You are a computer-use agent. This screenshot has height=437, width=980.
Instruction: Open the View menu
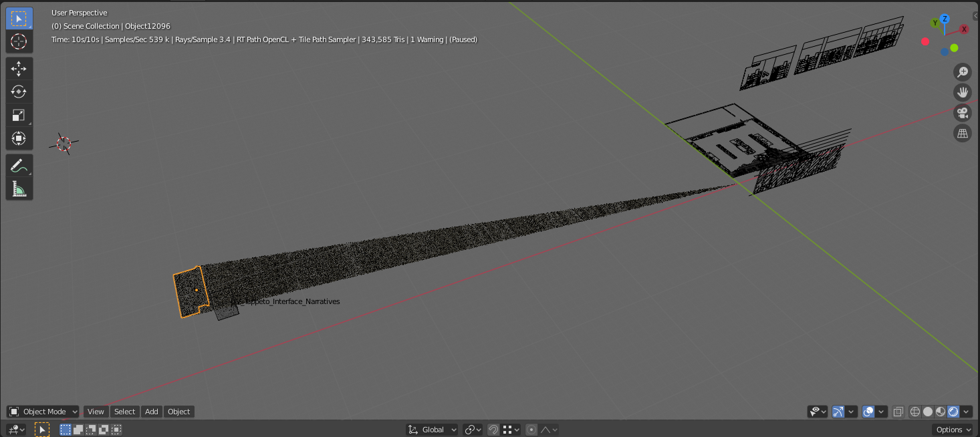point(96,412)
